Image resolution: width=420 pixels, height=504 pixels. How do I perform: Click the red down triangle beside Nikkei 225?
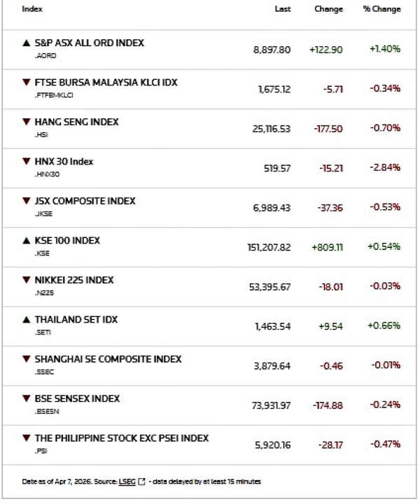click(x=27, y=280)
